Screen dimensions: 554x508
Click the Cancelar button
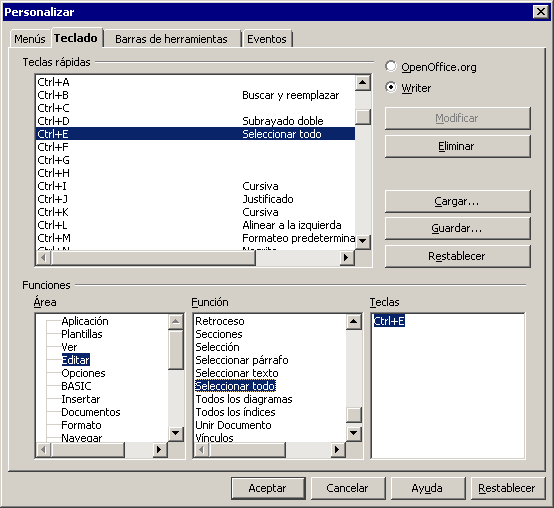tap(348, 488)
